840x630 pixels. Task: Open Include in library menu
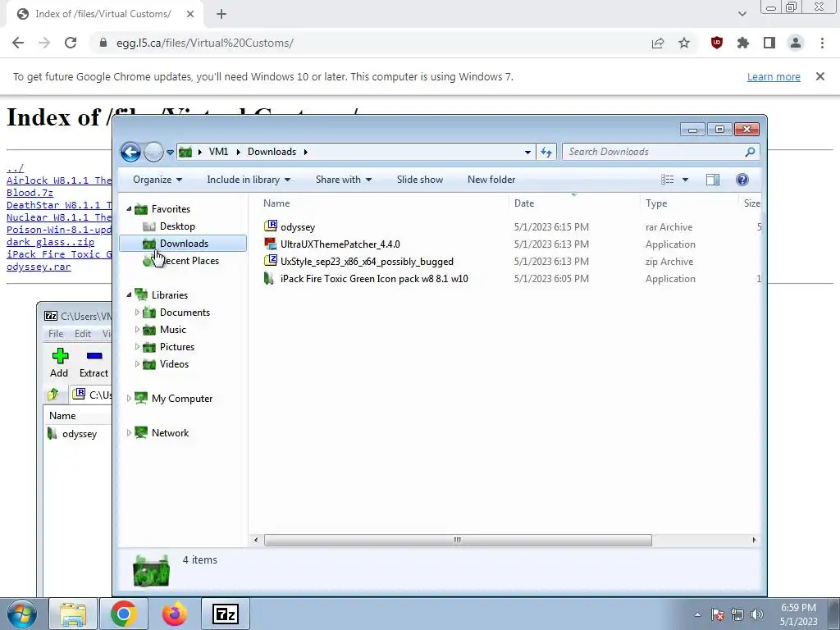pos(249,180)
